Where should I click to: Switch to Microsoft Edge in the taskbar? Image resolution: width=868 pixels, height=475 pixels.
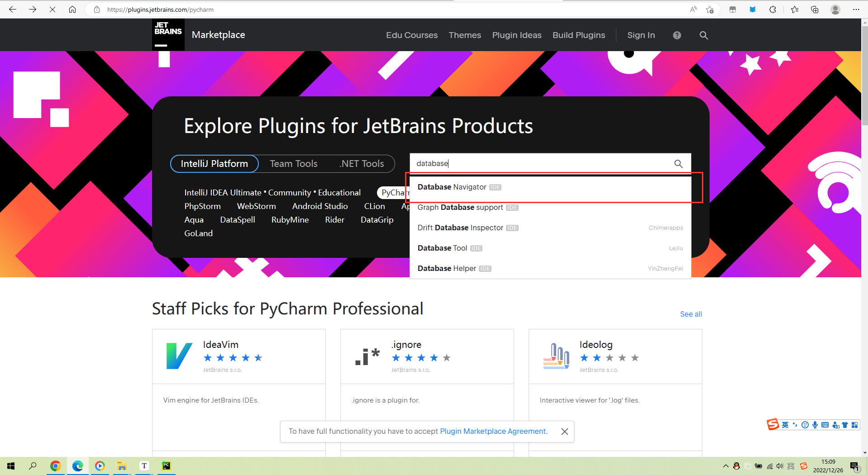click(78, 466)
